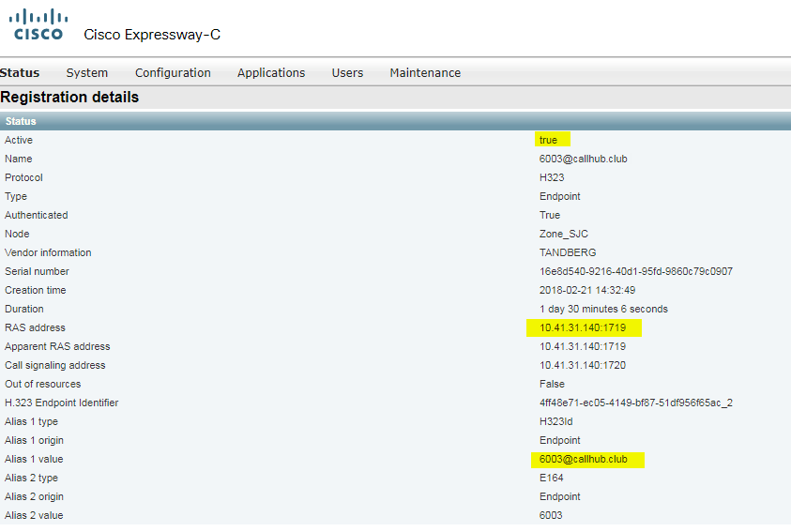
Task: Click the 'Vendor information' label
Action: click(48, 252)
